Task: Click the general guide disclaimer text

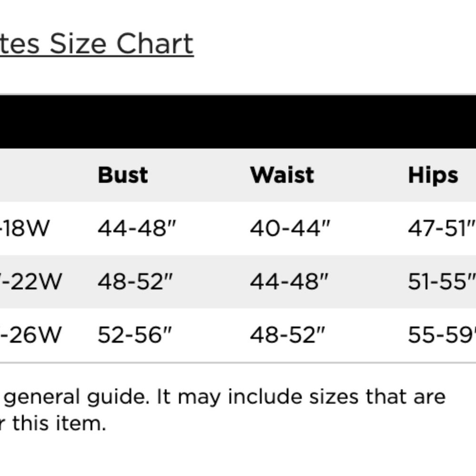Action: (223, 397)
